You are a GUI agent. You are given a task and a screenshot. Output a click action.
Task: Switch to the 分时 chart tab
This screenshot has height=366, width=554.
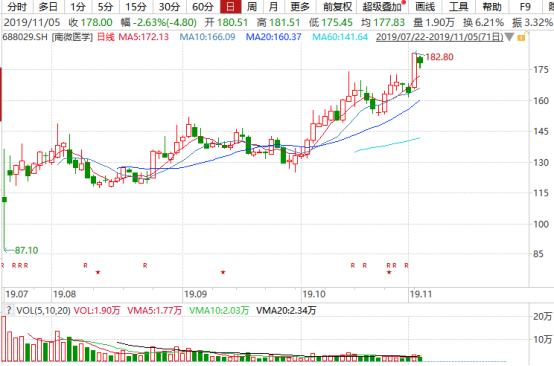click(17, 7)
